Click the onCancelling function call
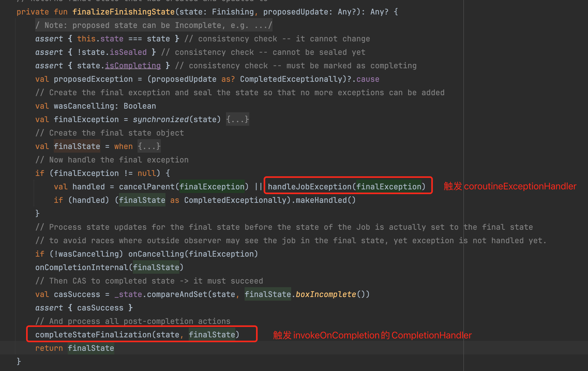Screen dimensions: 588x371 (x=156, y=254)
